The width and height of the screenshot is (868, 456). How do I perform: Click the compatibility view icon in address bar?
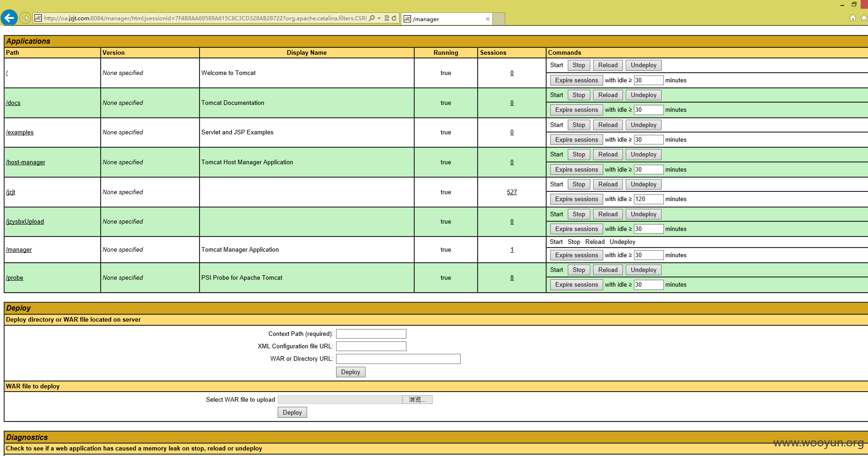point(387,18)
